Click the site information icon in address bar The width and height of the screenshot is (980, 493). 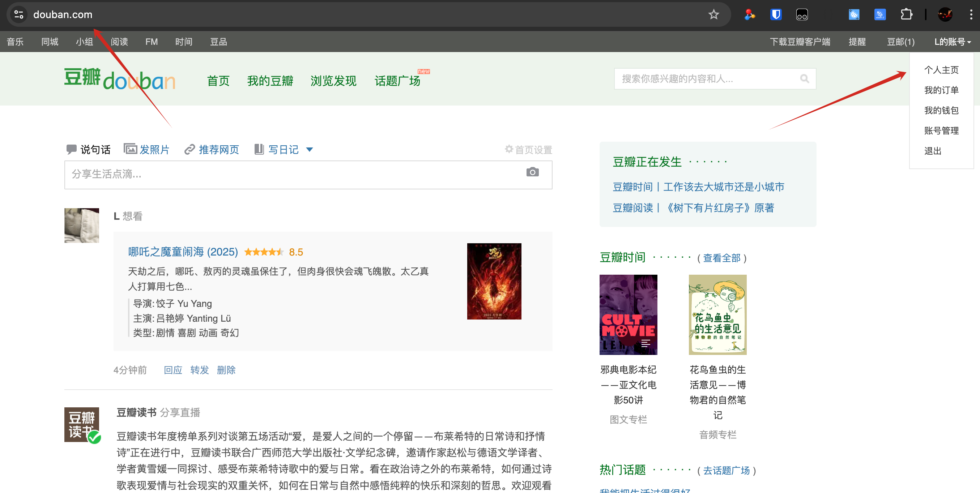pyautogui.click(x=19, y=14)
